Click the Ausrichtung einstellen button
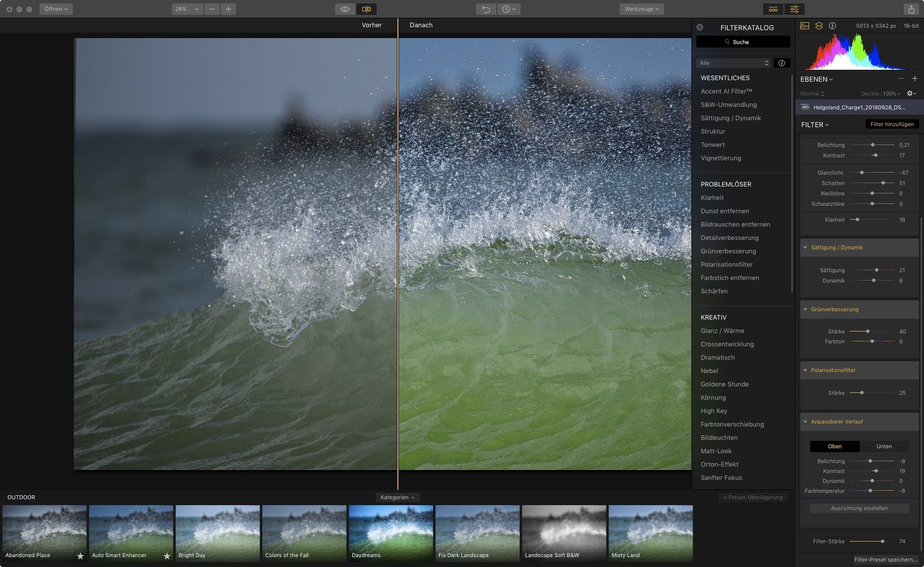Screen dimensions: 924x567 pyautogui.click(x=859, y=508)
